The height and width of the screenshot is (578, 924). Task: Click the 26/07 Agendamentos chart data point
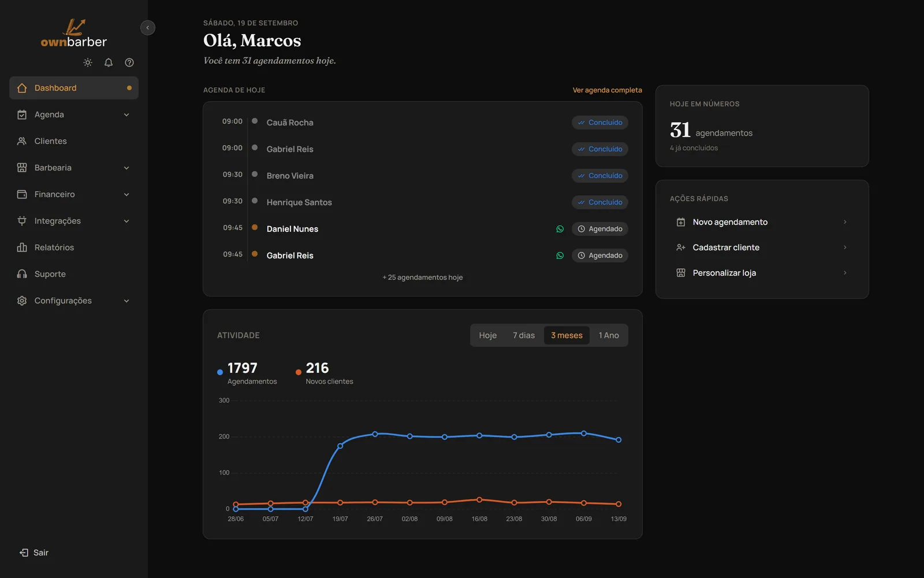pyautogui.click(x=375, y=434)
